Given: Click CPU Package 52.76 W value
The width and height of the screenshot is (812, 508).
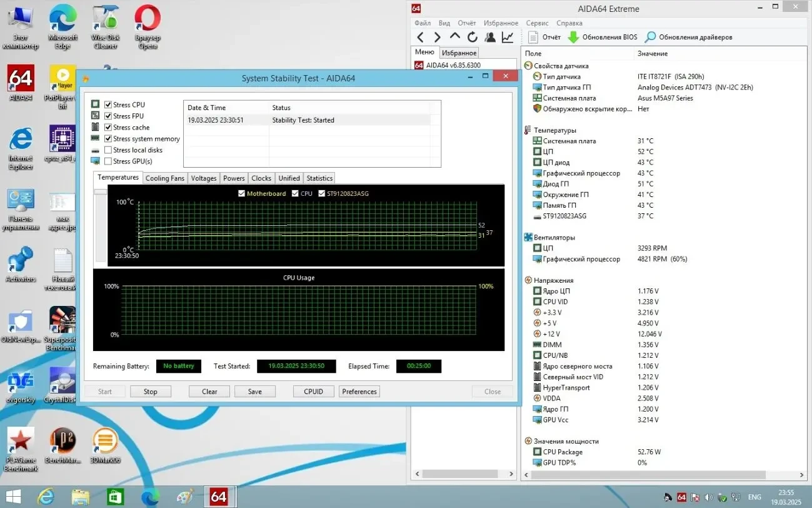Looking at the screenshot, I should (x=649, y=452).
